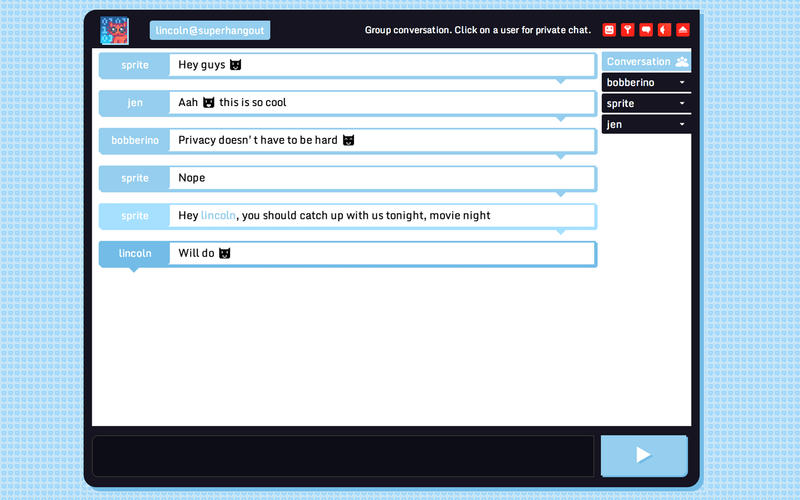
Task: Click the Cryptocat avatar logo
Action: coord(114,31)
